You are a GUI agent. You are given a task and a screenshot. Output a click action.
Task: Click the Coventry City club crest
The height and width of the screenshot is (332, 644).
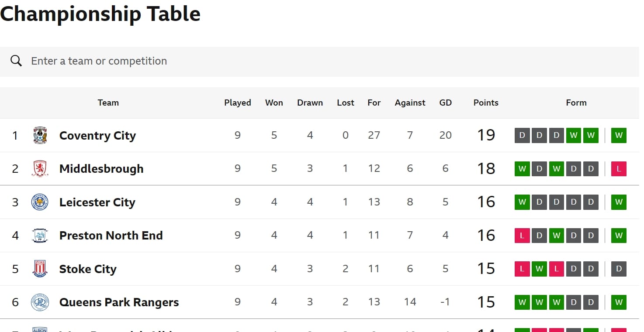pos(40,136)
